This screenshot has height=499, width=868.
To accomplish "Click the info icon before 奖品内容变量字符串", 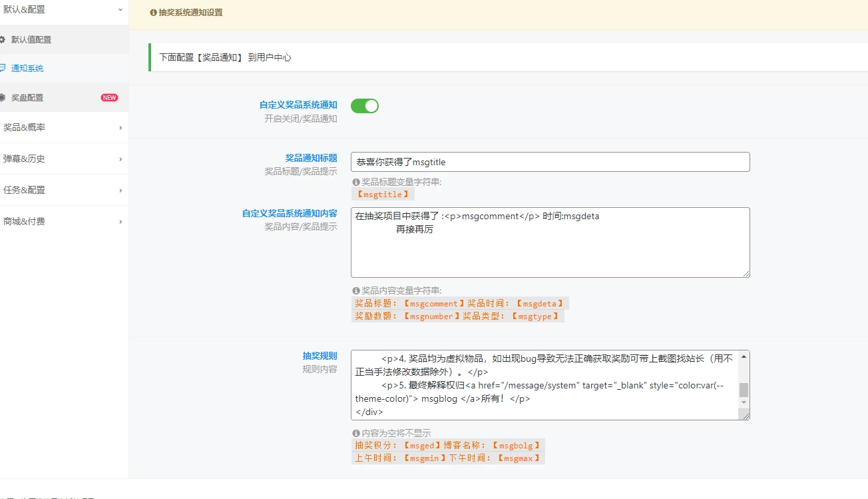I will [355, 290].
